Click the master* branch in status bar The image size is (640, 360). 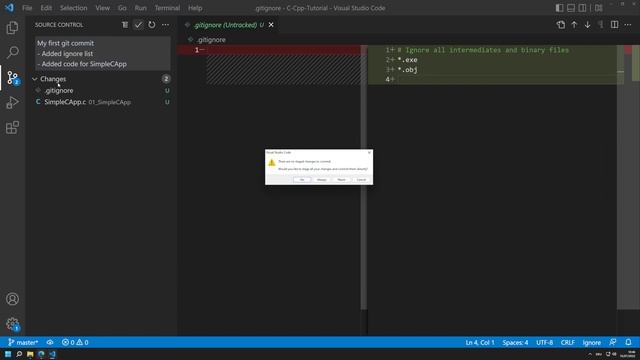[23, 342]
